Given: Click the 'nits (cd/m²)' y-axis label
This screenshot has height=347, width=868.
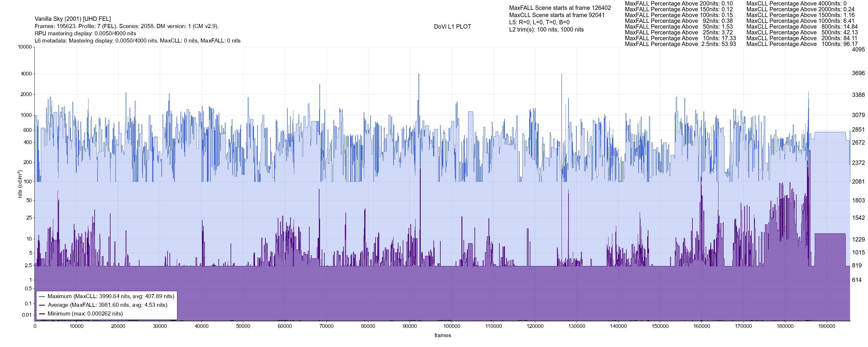Looking at the screenshot, I should 20,184.
